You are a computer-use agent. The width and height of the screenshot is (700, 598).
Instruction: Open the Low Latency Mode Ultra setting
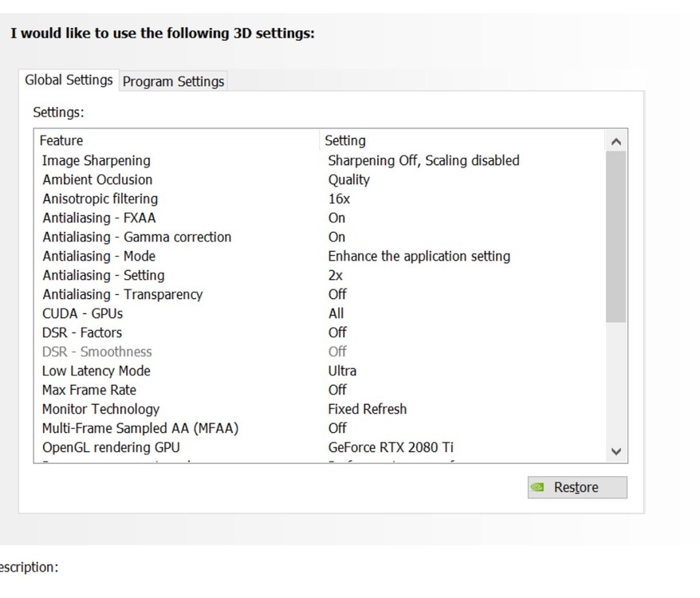click(x=342, y=371)
